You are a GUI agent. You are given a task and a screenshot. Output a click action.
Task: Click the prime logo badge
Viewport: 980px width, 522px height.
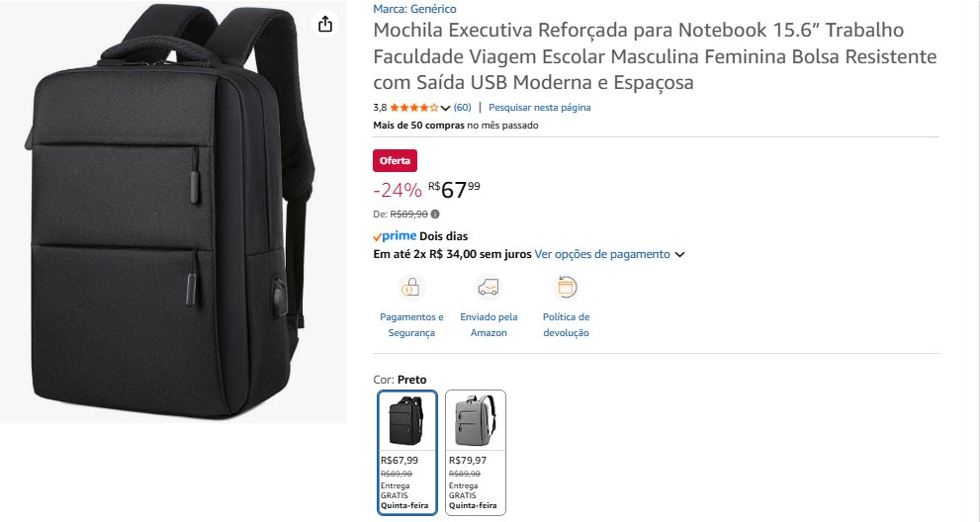coord(395,236)
